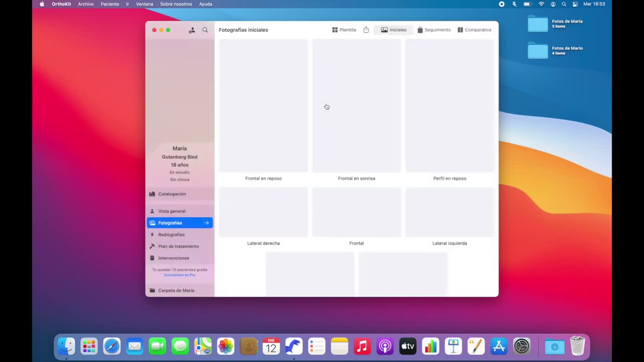Image resolution: width=644 pixels, height=362 pixels.
Task: Open the OrthoKit app menu
Action: [61, 4]
